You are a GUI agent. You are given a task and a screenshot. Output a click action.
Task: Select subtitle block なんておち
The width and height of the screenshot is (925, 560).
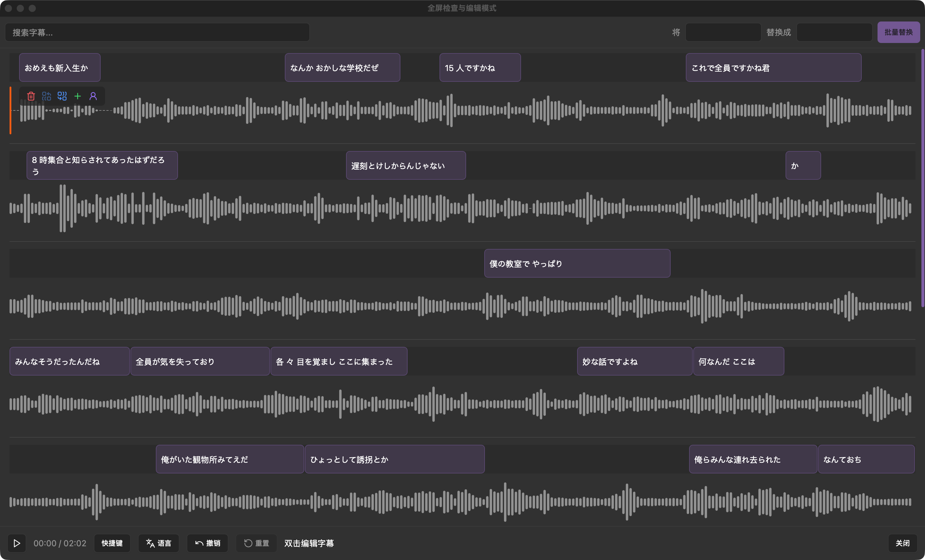(866, 459)
